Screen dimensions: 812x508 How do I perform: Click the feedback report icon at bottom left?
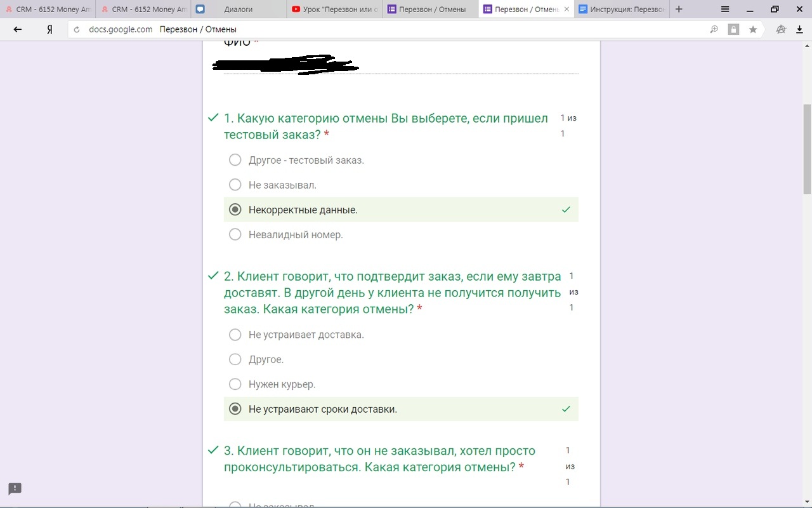click(x=15, y=488)
